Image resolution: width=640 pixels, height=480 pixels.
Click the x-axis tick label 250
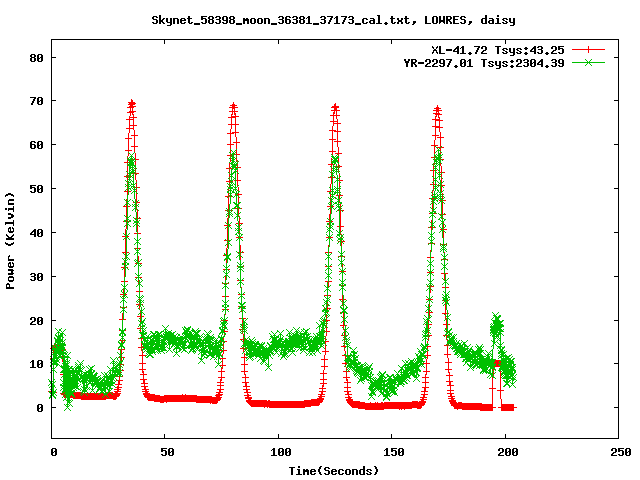click(621, 452)
